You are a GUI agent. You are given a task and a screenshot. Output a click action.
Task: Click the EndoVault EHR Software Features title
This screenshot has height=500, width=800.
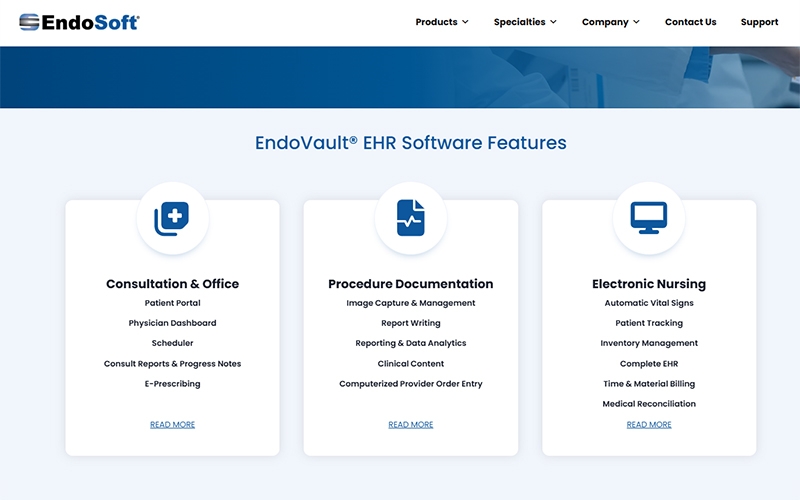coord(411,143)
